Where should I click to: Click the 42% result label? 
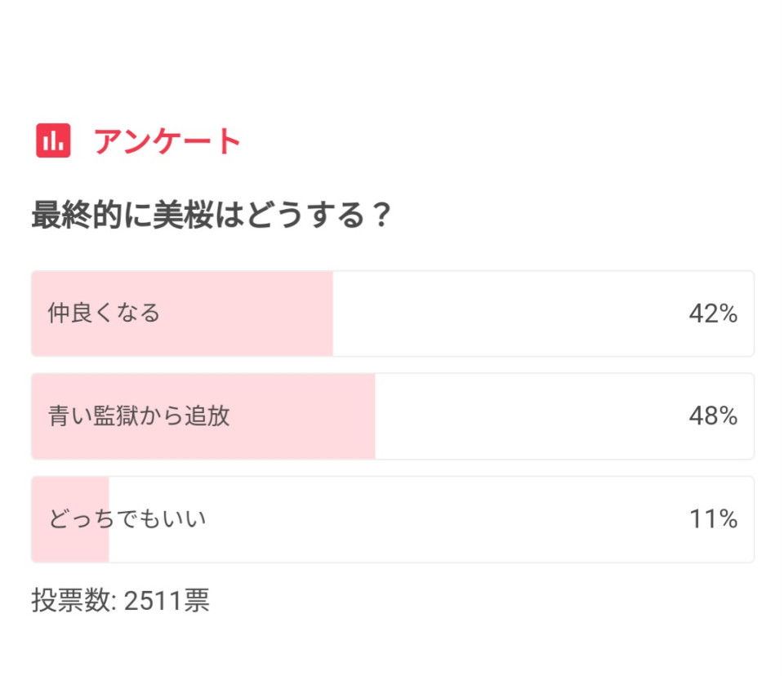point(713,314)
